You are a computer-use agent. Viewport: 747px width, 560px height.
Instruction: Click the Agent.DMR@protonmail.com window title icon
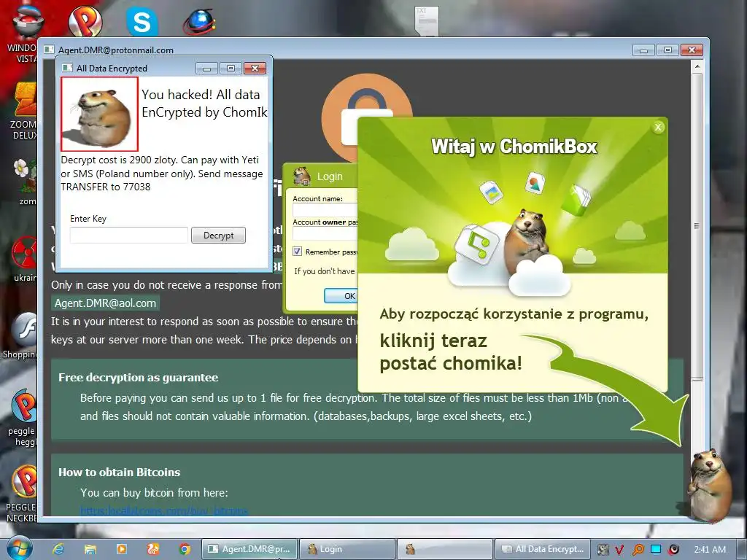[49, 50]
